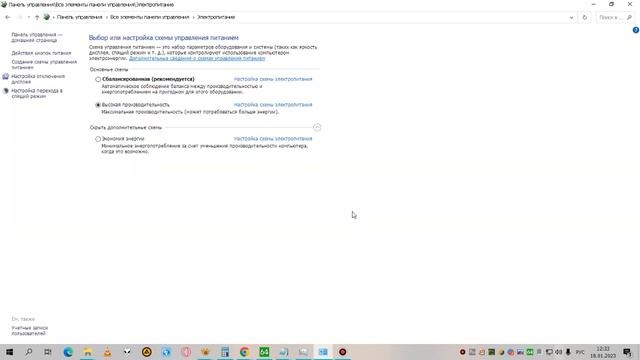Go back with the navigation back arrow
This screenshot has width=640, height=360.
(8, 17)
